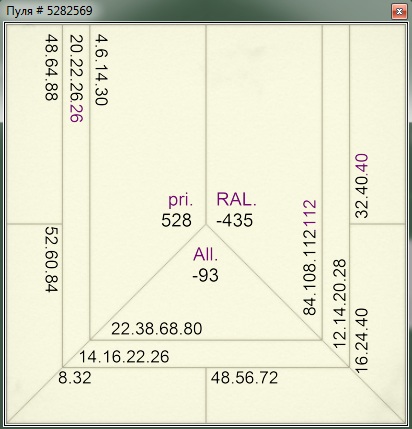Click the title bar text Пуля # 5282569
Screen dimensions: 412x429
49,11
